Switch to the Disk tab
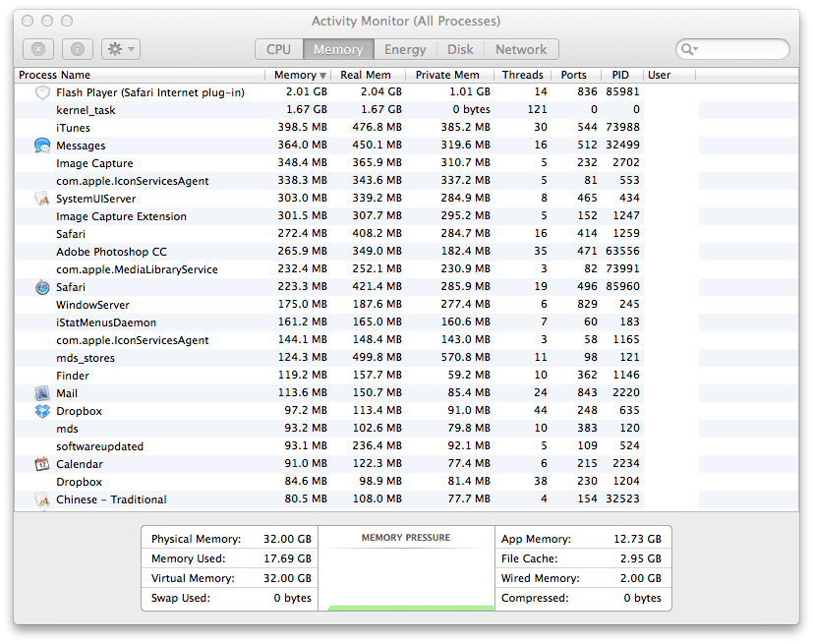 [x=460, y=49]
